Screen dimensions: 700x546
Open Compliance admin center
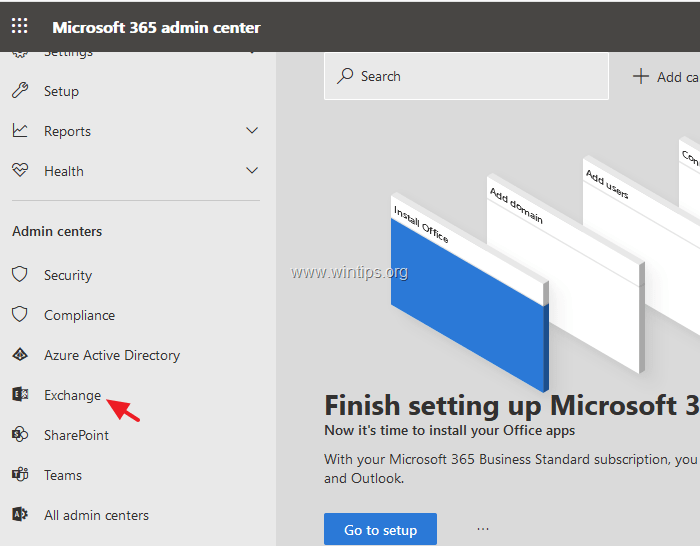tap(79, 316)
